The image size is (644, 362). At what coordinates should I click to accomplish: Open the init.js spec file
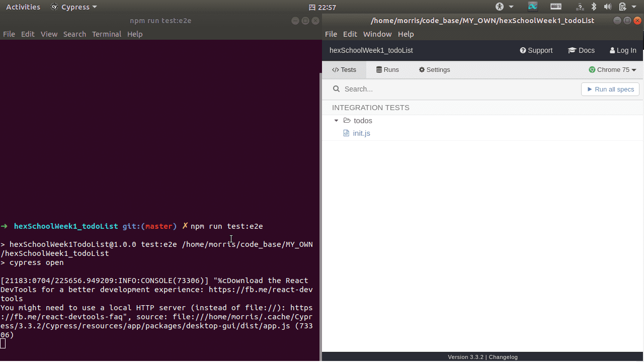[x=361, y=133]
